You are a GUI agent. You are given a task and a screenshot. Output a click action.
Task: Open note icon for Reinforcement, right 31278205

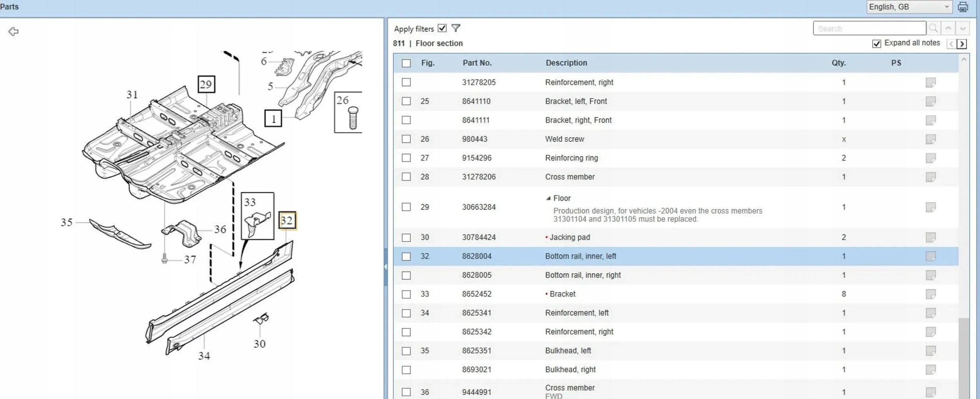(931, 83)
